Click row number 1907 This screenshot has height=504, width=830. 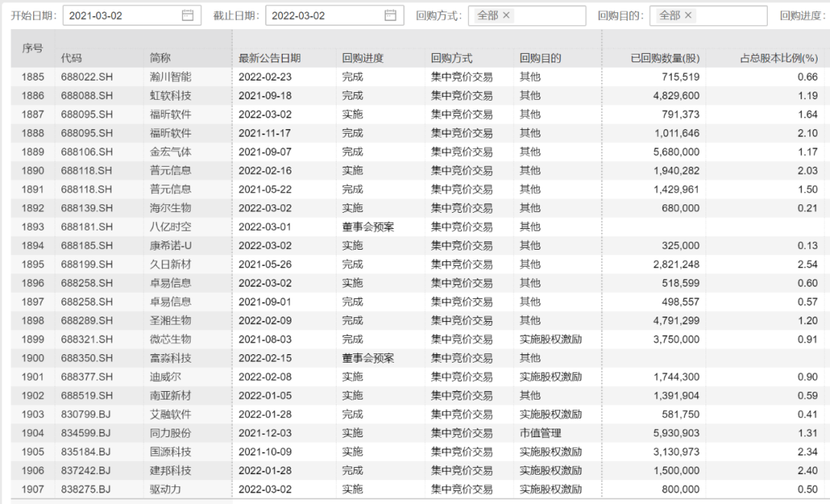coord(33,489)
